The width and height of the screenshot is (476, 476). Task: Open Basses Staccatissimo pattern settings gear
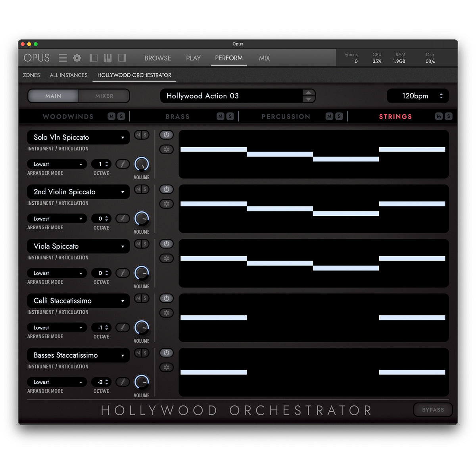167,367
